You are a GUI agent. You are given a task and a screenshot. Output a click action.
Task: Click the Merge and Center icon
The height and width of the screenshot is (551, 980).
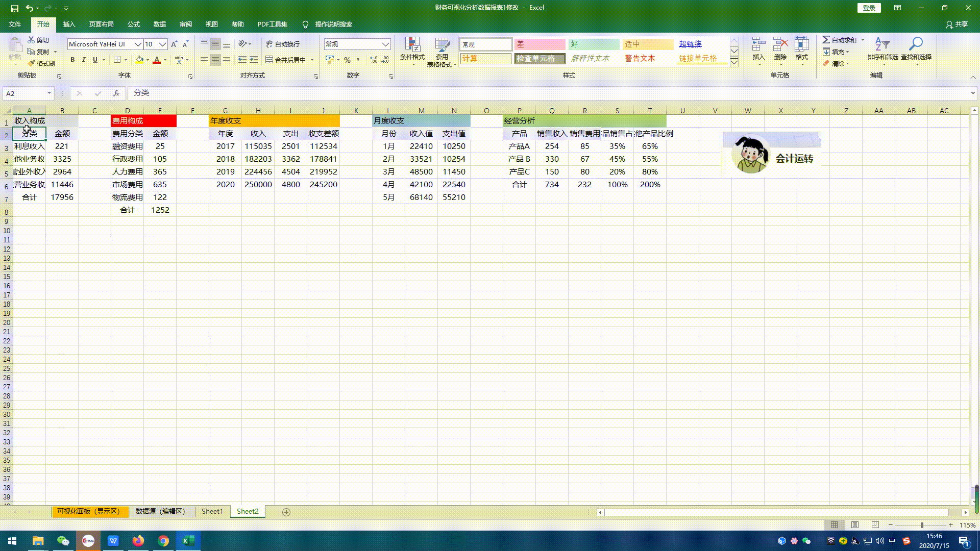pos(269,60)
